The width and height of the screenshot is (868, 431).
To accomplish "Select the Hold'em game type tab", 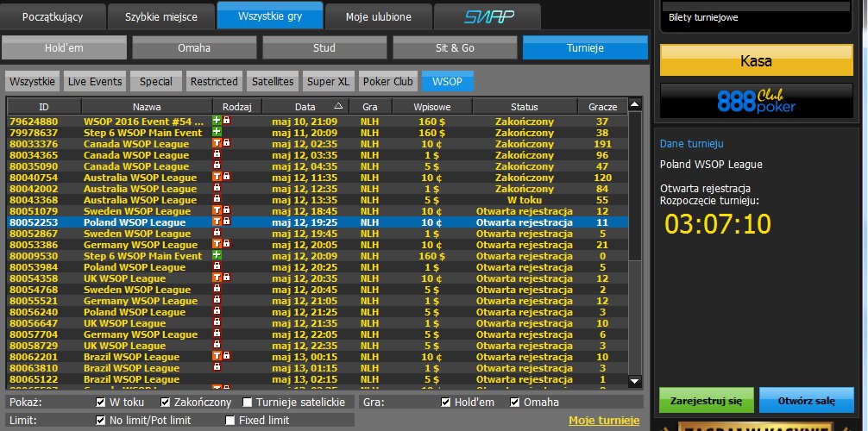I will [x=64, y=47].
